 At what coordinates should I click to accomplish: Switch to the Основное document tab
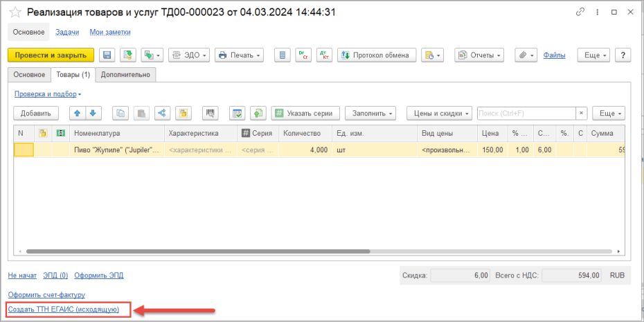[x=29, y=75]
